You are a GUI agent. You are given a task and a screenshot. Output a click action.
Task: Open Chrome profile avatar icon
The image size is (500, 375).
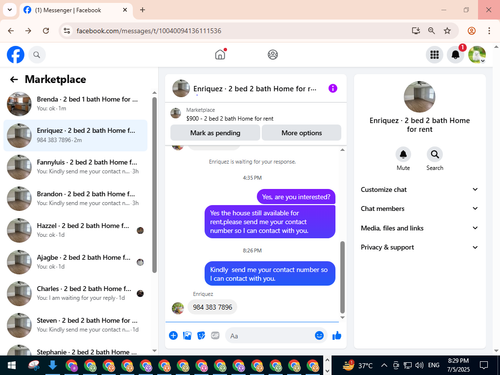(471, 31)
